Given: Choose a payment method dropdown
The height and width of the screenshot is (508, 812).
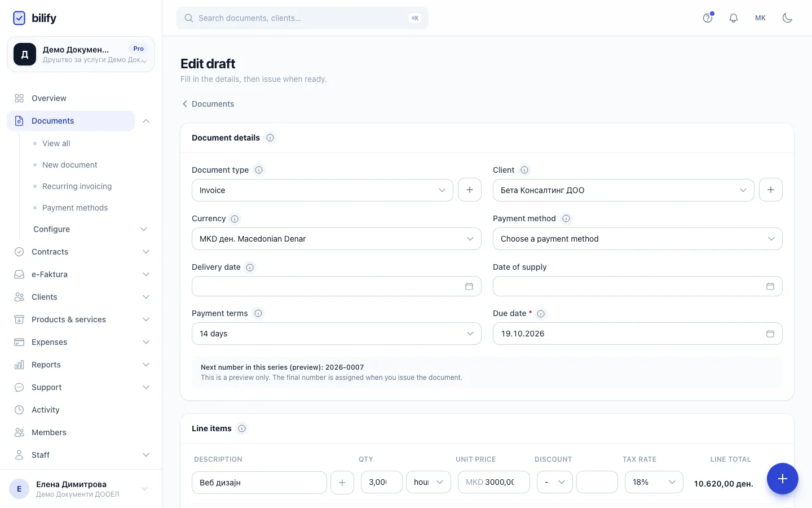Looking at the screenshot, I should point(638,239).
